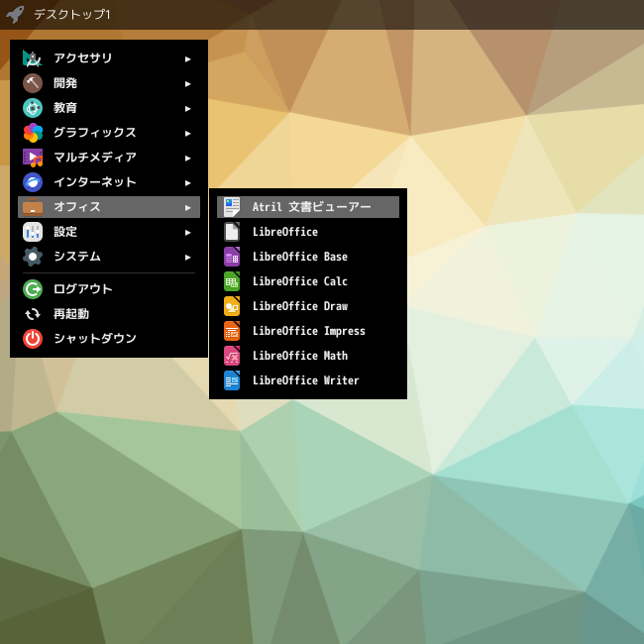
Task: Expand the インターネット submenu arrow
Action: (187, 182)
